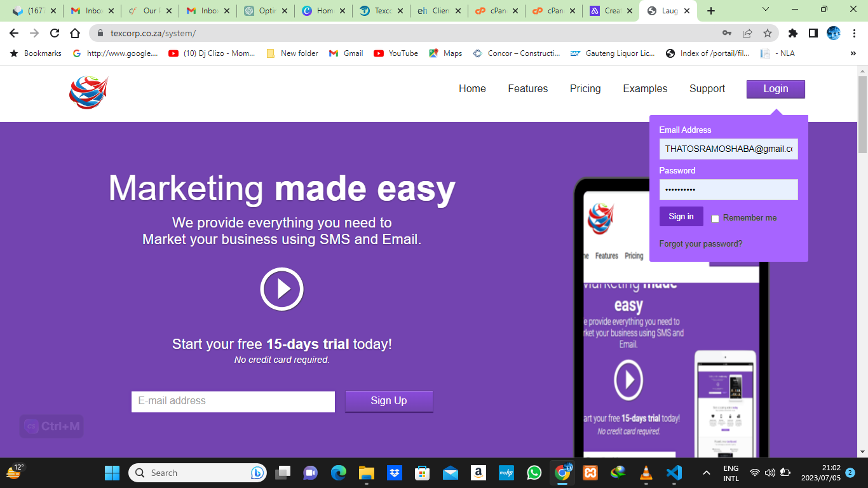Click the play video circle icon
The image size is (868, 488).
(x=281, y=289)
